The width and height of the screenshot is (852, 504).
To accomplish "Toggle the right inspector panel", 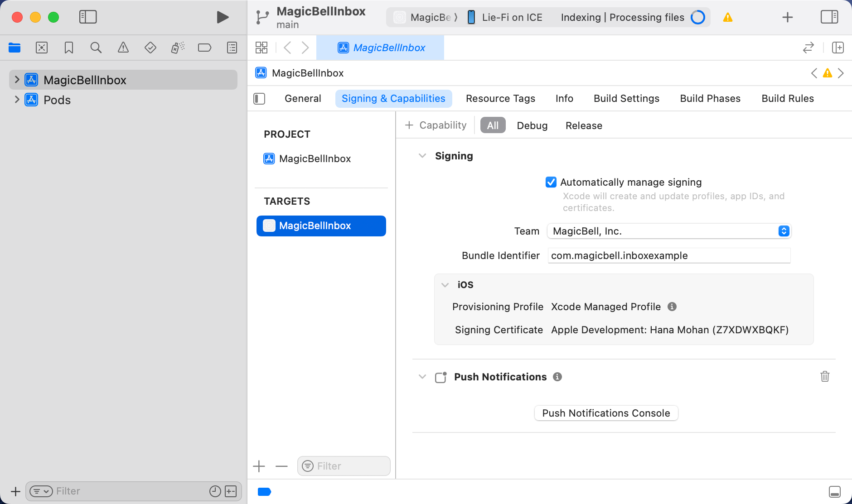I will click(829, 17).
